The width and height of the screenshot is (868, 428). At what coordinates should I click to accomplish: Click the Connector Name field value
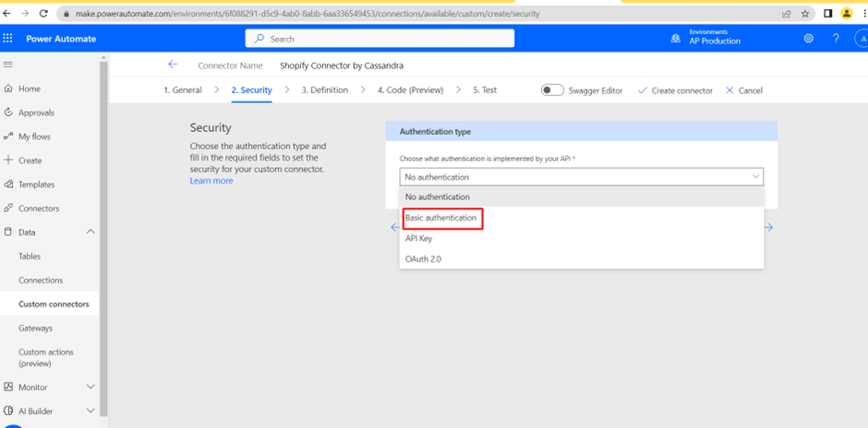coord(342,65)
